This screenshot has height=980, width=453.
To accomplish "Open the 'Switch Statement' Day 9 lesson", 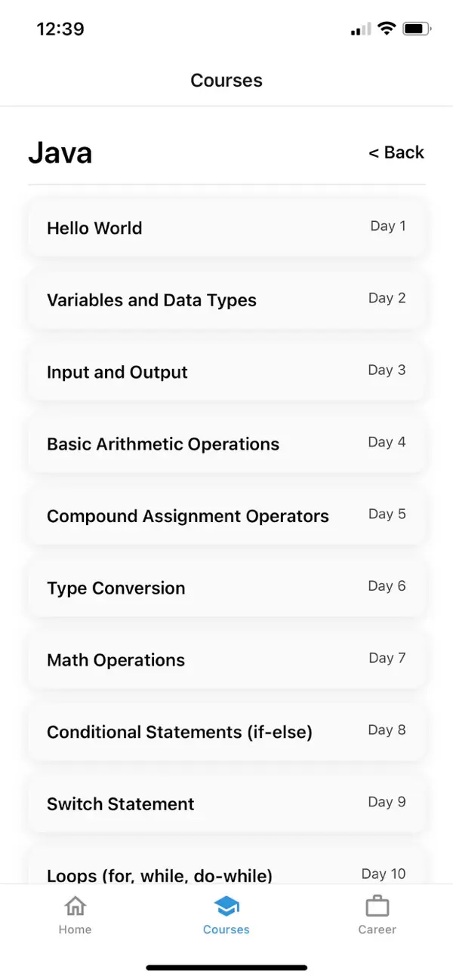I will coord(226,803).
